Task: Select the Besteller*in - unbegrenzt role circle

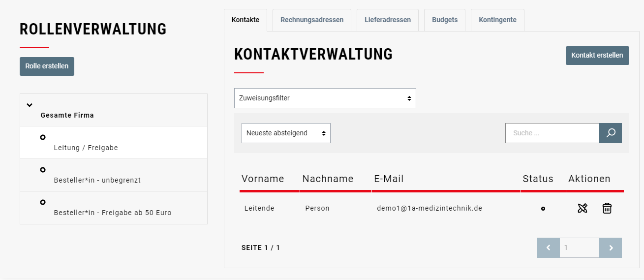Action: (x=43, y=170)
